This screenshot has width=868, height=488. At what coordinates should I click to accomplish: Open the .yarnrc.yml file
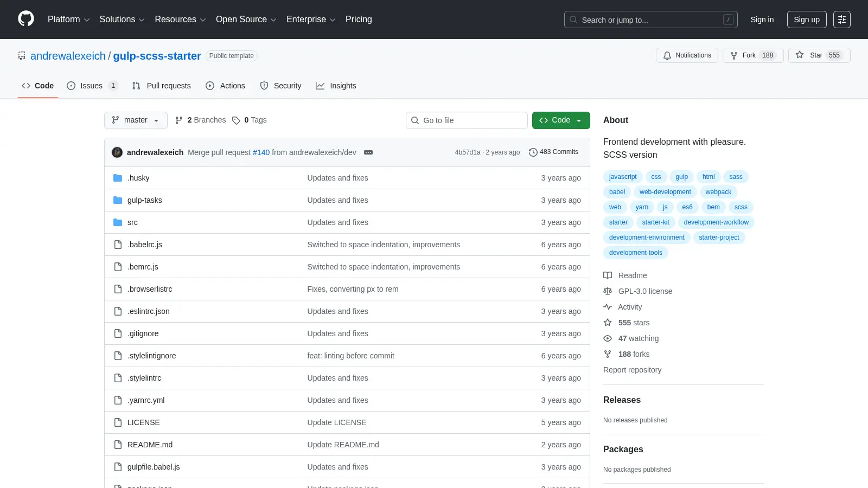pyautogui.click(x=146, y=400)
